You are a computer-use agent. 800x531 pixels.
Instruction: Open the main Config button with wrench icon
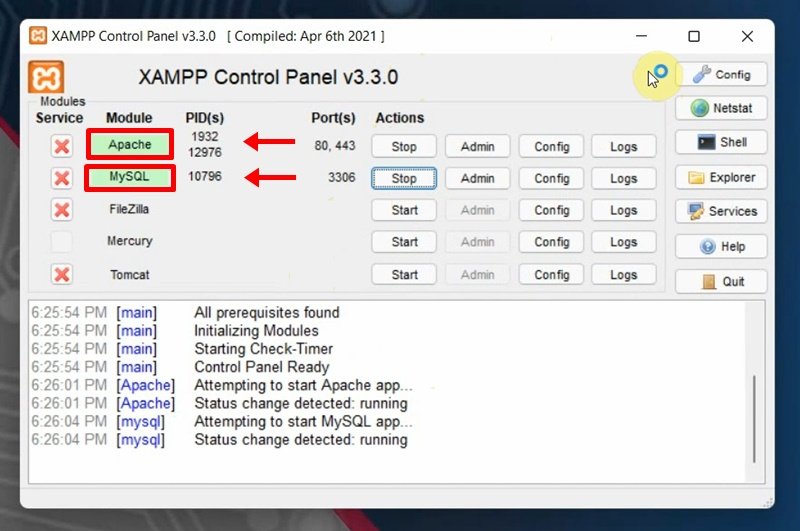click(721, 74)
